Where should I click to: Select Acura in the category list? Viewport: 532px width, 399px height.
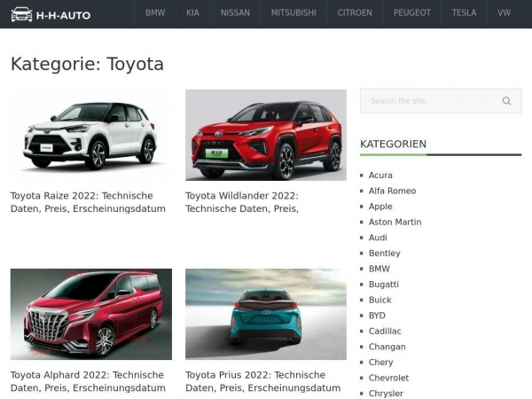click(380, 176)
